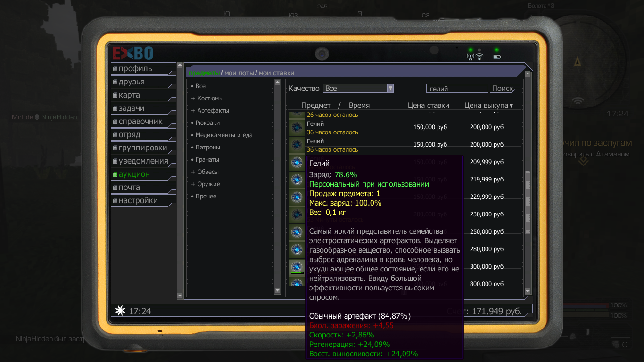Click the battery status icon

click(497, 57)
